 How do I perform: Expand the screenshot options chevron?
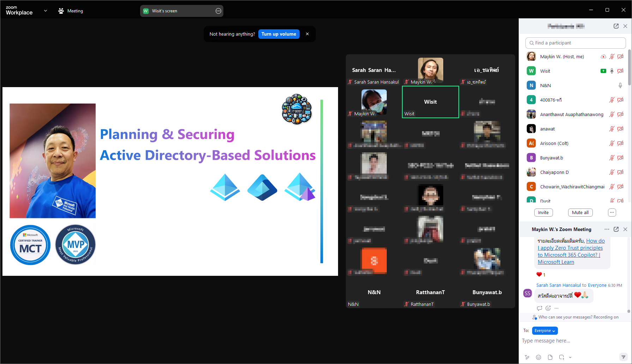[570, 357]
